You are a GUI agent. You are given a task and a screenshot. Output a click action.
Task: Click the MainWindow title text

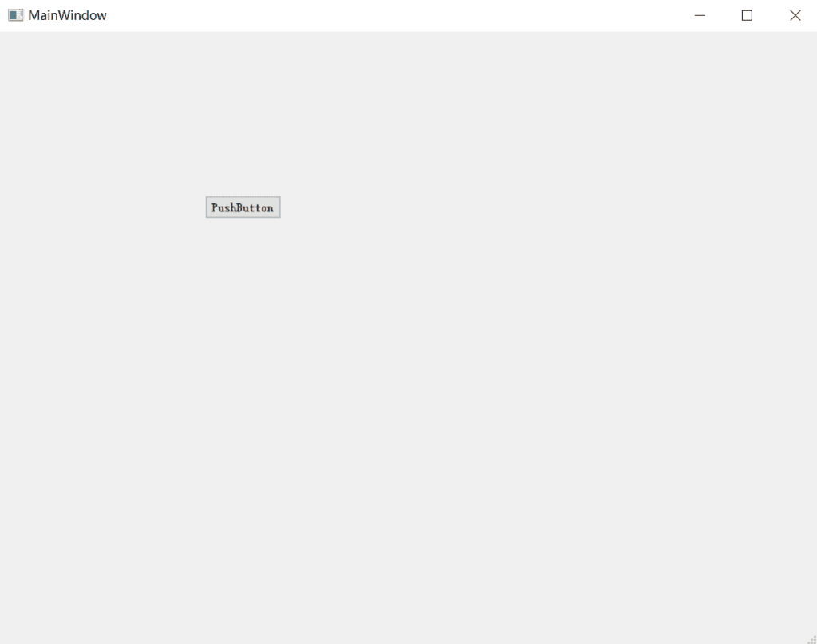[67, 15]
